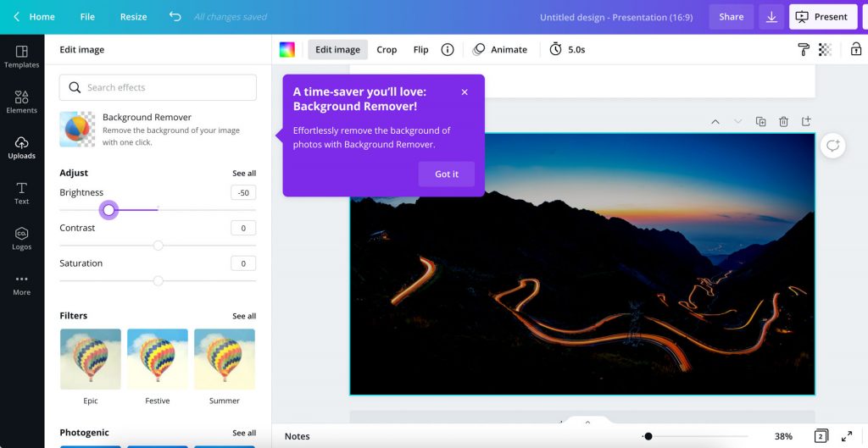
Task: Click the copy style paint roller icon
Action: 804,50
